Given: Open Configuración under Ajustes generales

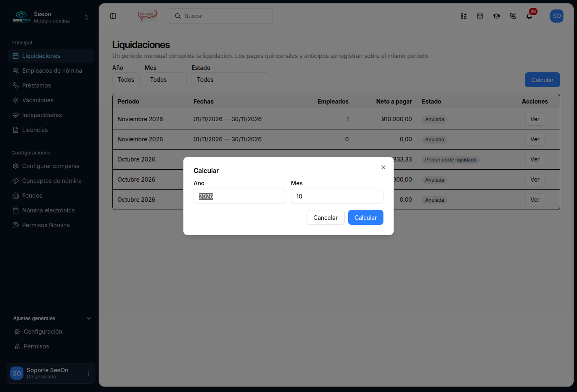Looking at the screenshot, I should (52, 332).
